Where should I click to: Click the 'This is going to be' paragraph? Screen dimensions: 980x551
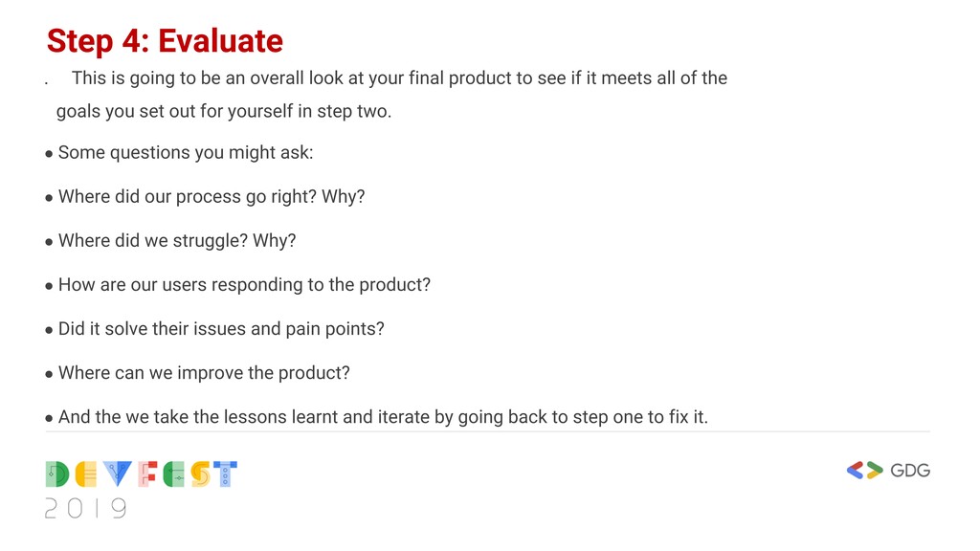point(399,78)
